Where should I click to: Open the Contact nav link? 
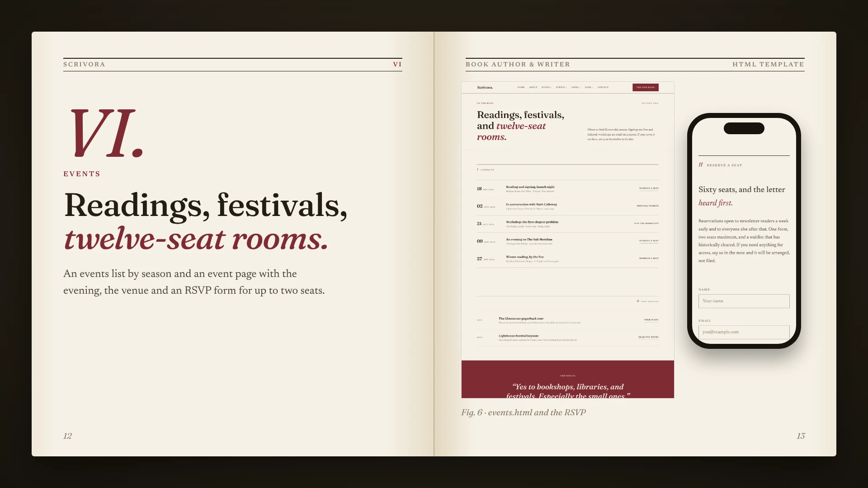coord(603,87)
